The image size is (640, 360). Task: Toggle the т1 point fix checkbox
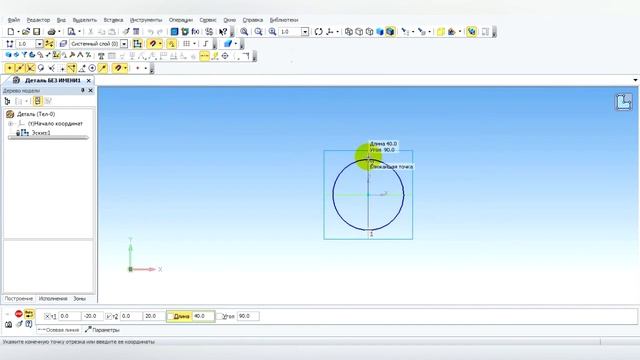pyautogui.click(x=47, y=316)
